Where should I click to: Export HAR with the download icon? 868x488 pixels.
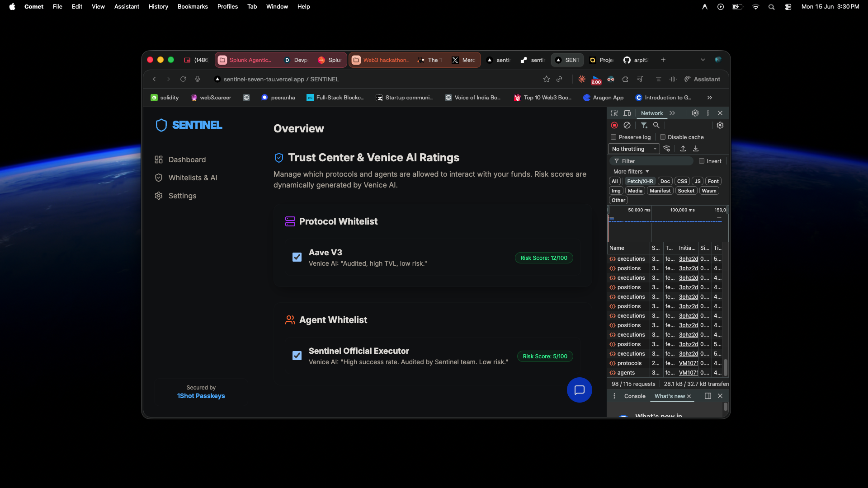pos(696,149)
